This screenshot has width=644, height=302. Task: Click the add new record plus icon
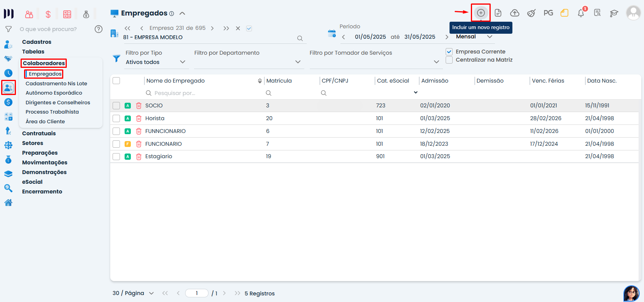tap(481, 13)
